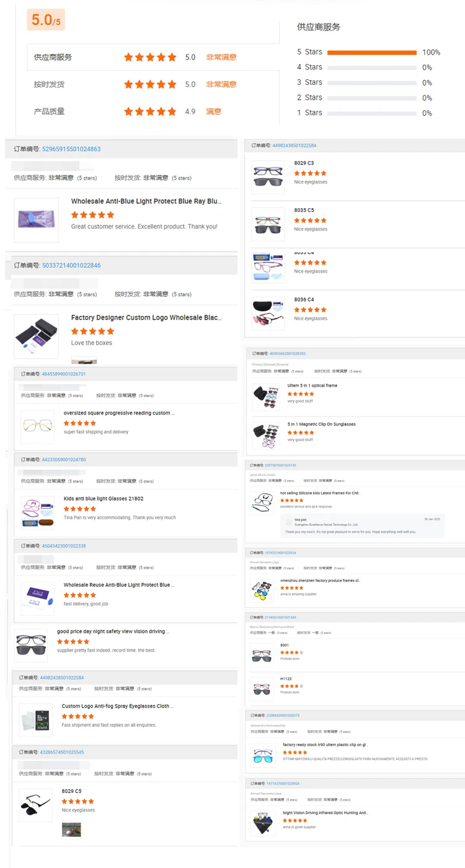Open Factory Designer Custom Logo Wholesale product title
This screenshot has width=465, height=868.
coord(146,317)
